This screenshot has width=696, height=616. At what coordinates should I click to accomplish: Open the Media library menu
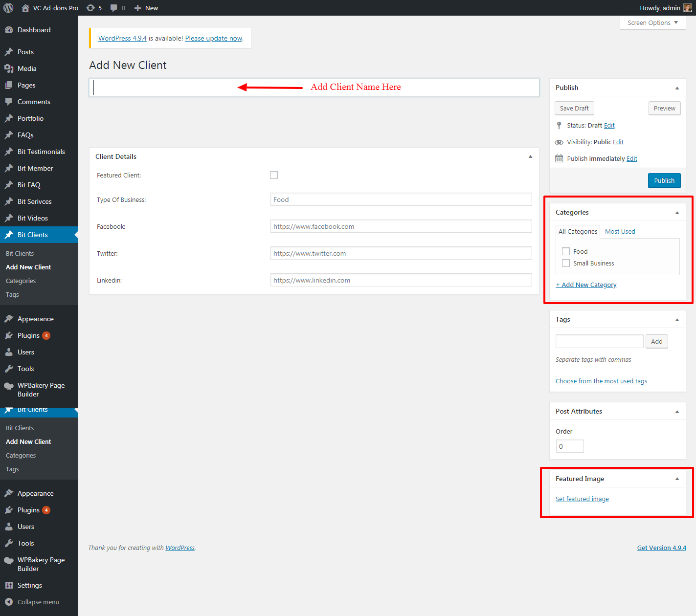[x=27, y=68]
